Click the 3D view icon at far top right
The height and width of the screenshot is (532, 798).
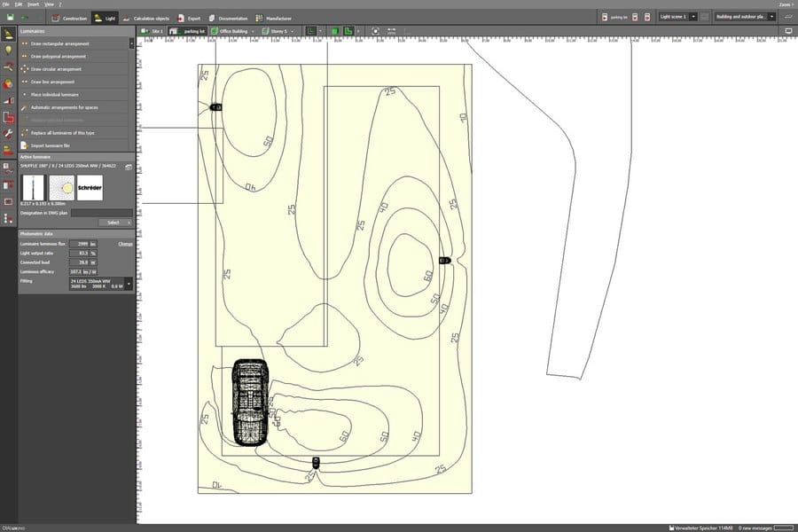pos(788,17)
